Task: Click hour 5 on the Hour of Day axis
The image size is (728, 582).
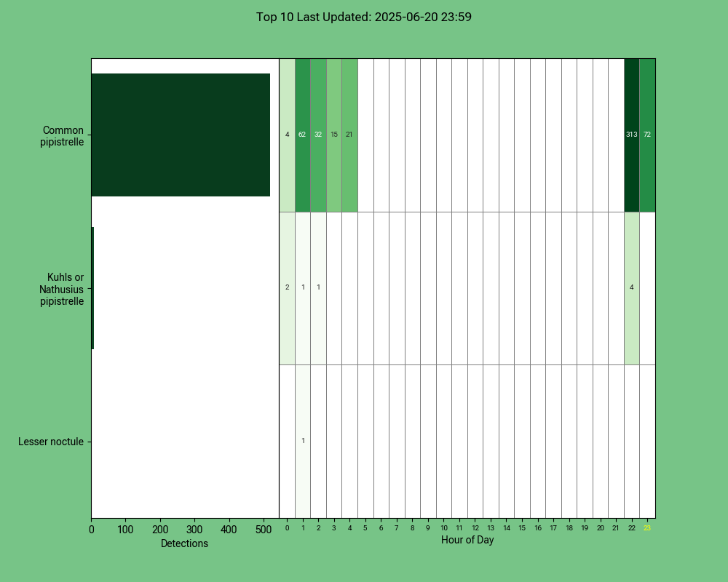Action: tap(365, 528)
